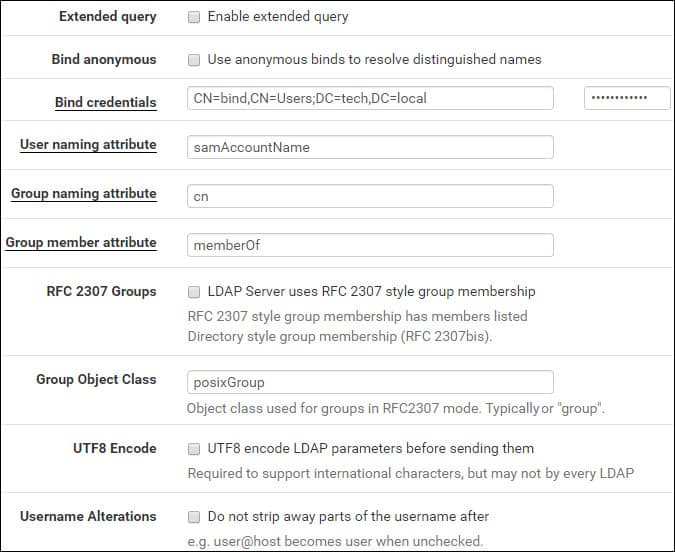Toggle the UTF8 encode LDAP parameters checkbox
This screenshot has height=552, width=675.
pyautogui.click(x=194, y=449)
